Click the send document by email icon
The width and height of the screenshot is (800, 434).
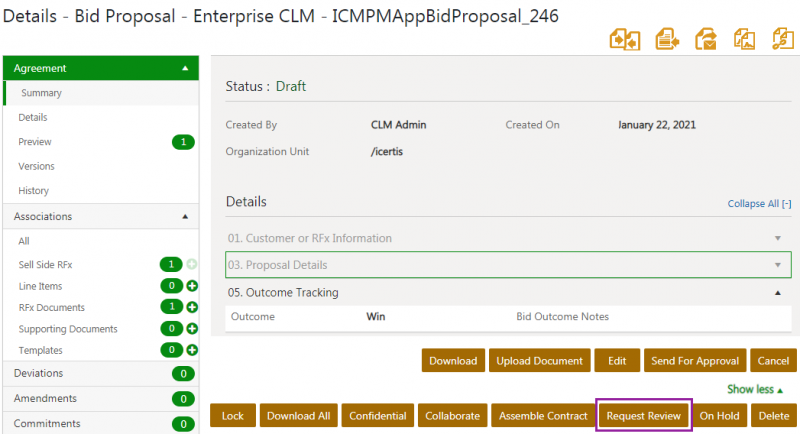pos(706,39)
